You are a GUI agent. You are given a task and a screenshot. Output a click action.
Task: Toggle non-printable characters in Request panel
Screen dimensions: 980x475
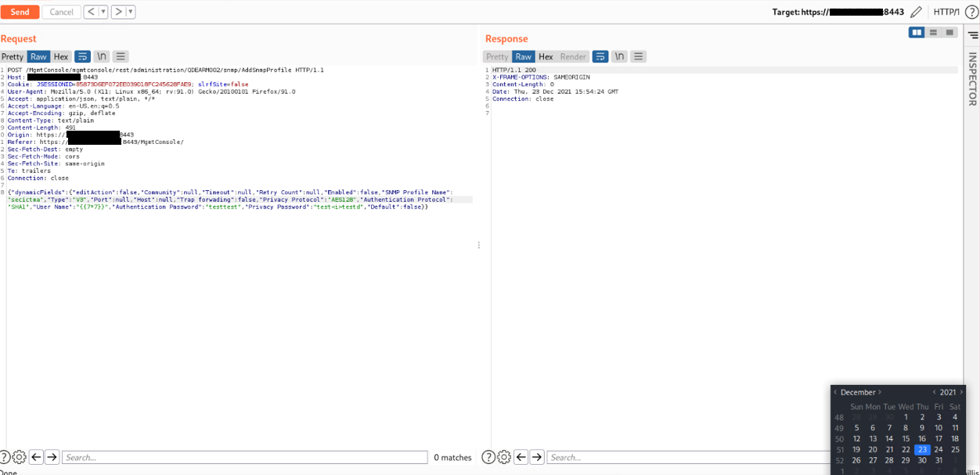pyautogui.click(x=101, y=56)
